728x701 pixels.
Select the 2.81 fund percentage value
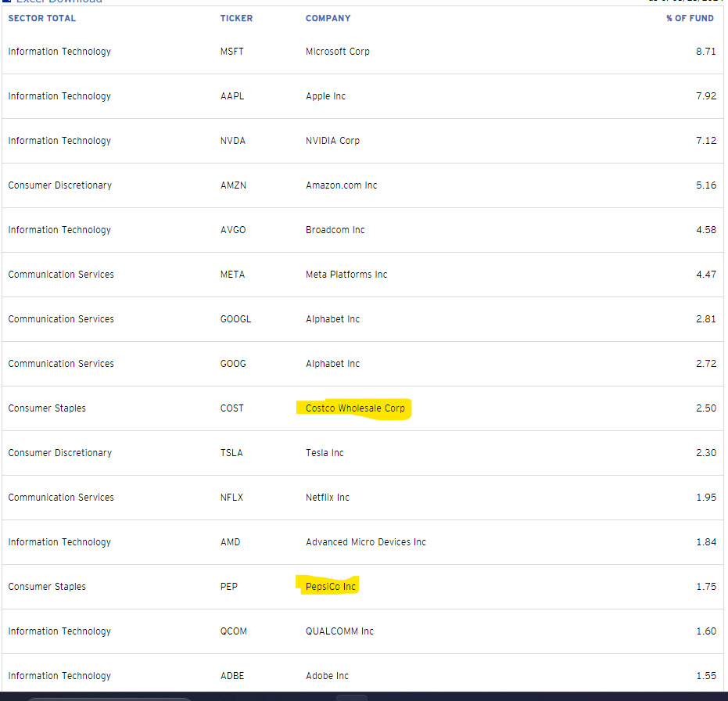pyautogui.click(x=705, y=319)
